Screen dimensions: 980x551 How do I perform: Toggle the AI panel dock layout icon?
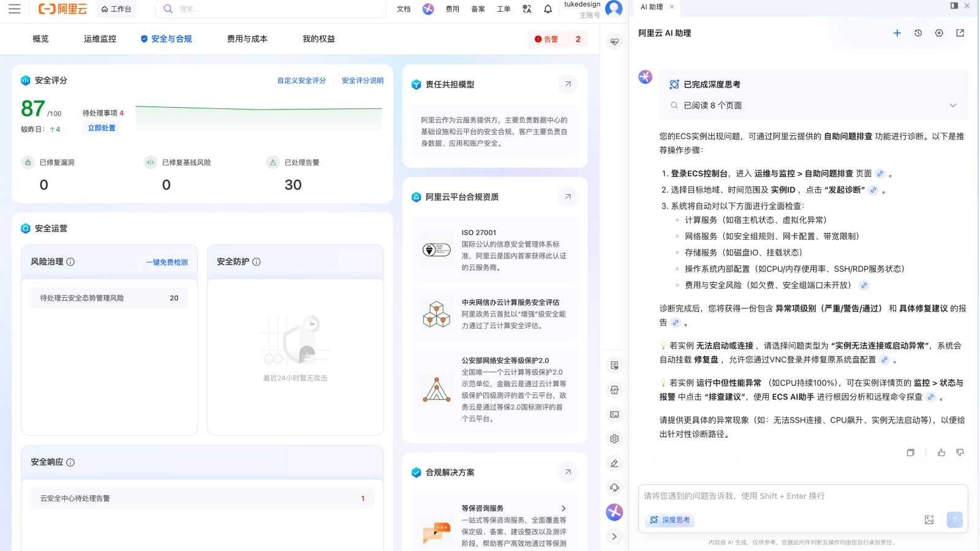(954, 6)
